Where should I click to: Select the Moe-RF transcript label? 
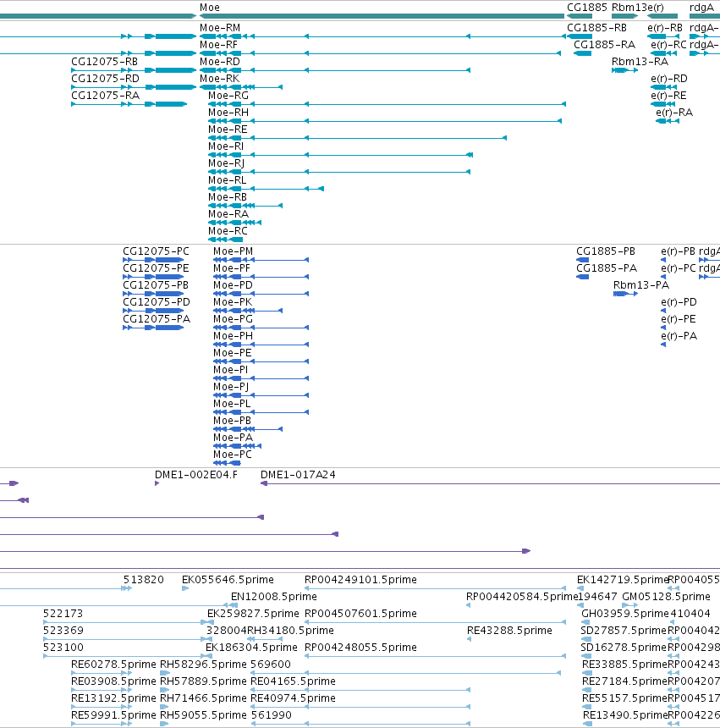218,45
